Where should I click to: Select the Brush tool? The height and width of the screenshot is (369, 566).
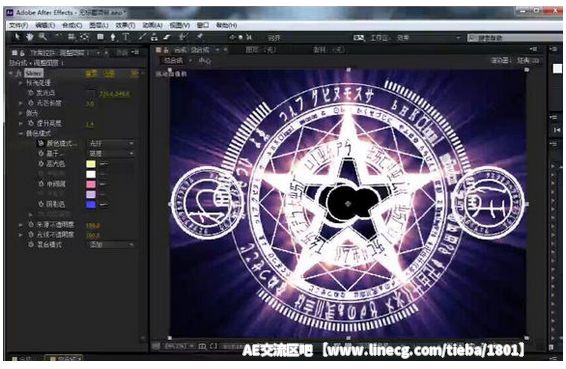142,37
